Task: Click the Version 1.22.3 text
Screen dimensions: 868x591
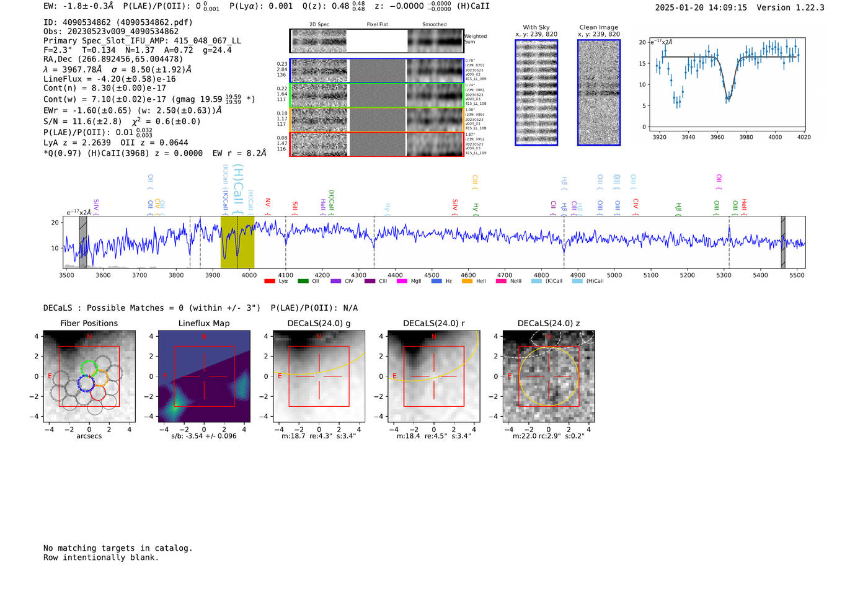Action: (790, 7)
